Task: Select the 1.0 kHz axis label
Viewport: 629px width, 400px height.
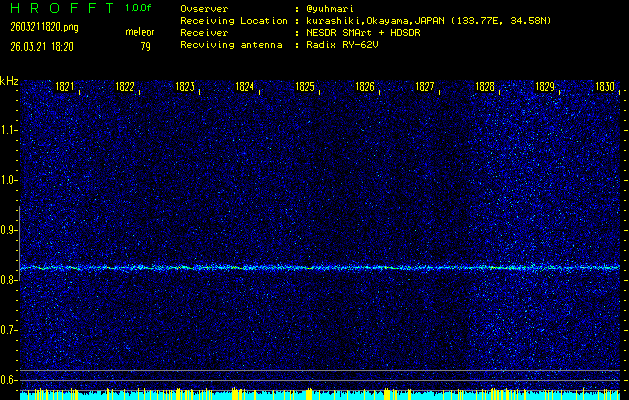Action: coord(9,180)
